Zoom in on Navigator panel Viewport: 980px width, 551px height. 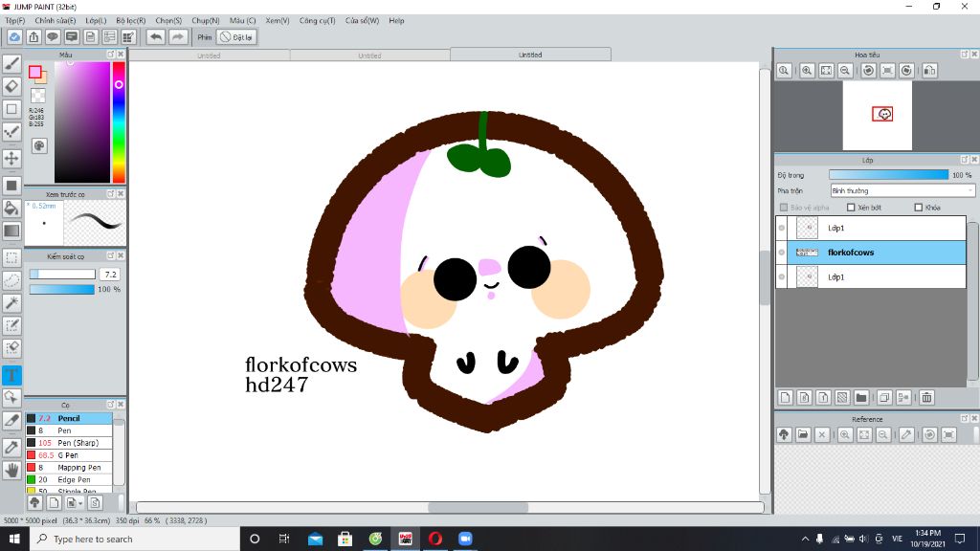tap(807, 70)
